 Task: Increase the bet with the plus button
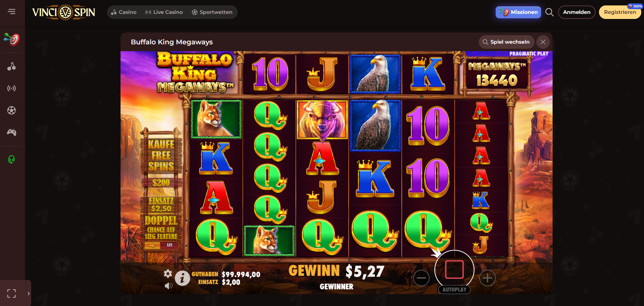click(487, 278)
